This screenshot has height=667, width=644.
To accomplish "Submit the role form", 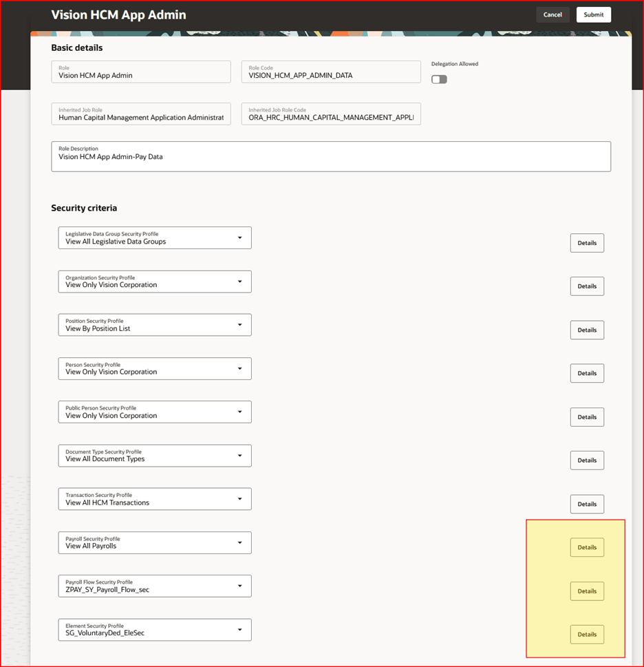I will tap(593, 14).
